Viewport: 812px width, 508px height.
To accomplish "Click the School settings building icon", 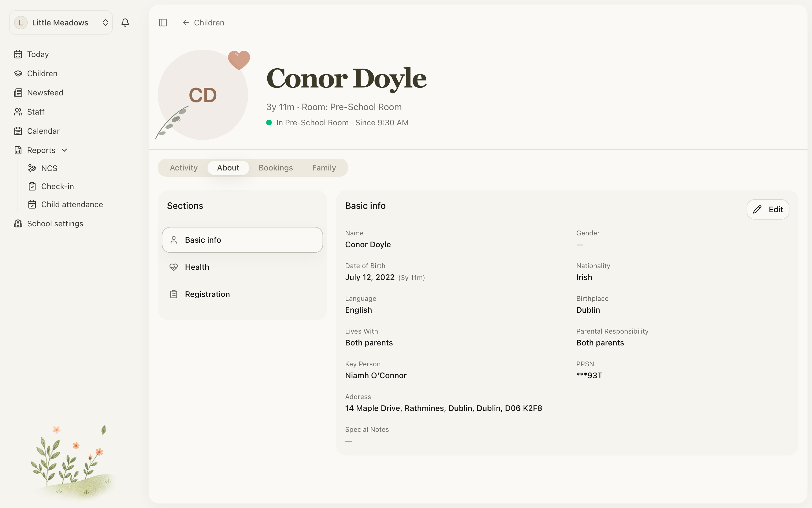I will point(18,224).
